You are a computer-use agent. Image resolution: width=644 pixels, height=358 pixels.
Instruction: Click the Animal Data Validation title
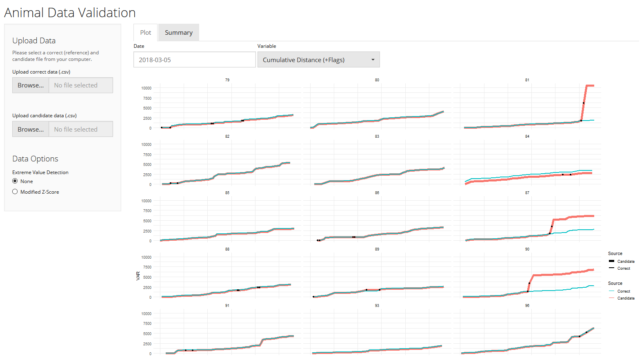[70, 13]
